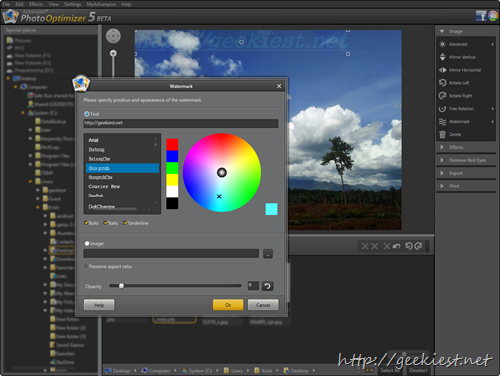Open the Edit menu
This screenshot has width=500, height=376.
pos(19,4)
